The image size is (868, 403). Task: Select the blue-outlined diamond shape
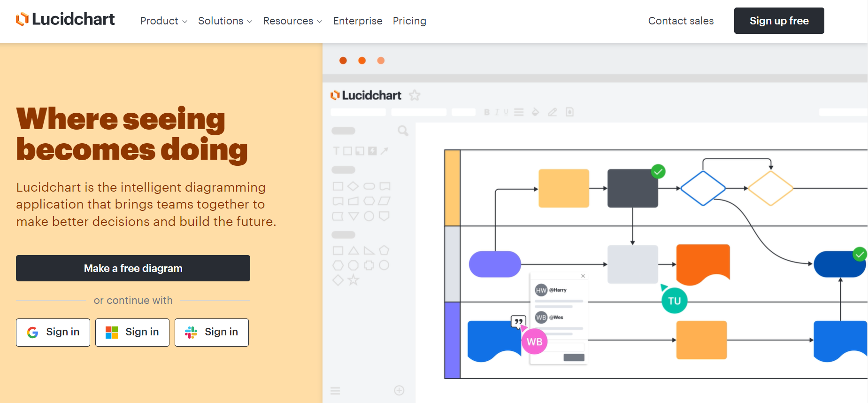(x=703, y=188)
